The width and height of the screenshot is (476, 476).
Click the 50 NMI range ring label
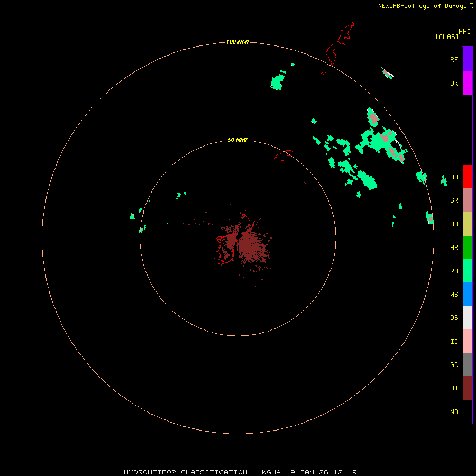(237, 140)
